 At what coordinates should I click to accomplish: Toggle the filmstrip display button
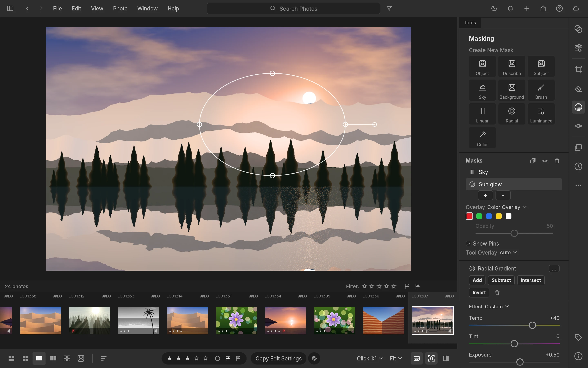pyautogui.click(x=416, y=358)
